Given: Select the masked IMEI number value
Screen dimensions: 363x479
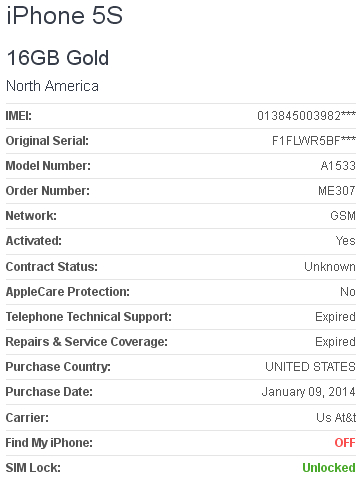Looking at the screenshot, I should [306, 116].
